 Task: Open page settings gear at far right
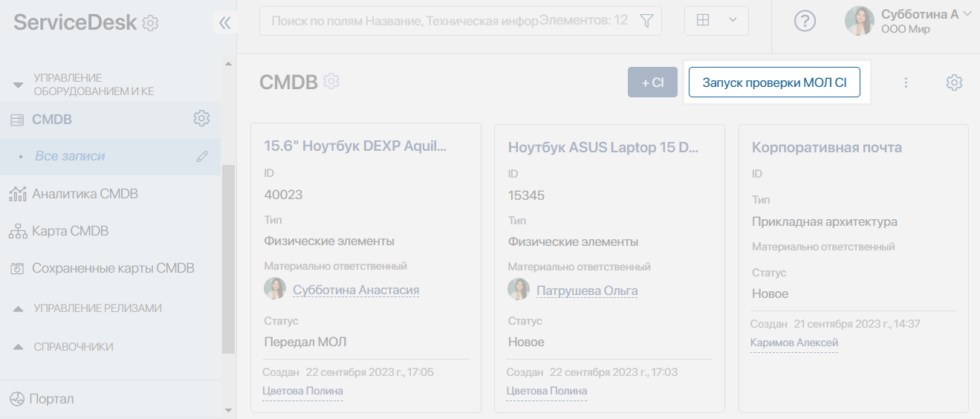(954, 82)
